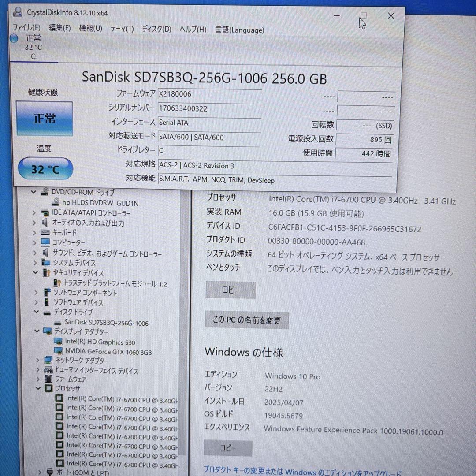The height and width of the screenshot is (476, 476).
Task: Click the ネットワーク アダプター icon
Action: [48, 360]
